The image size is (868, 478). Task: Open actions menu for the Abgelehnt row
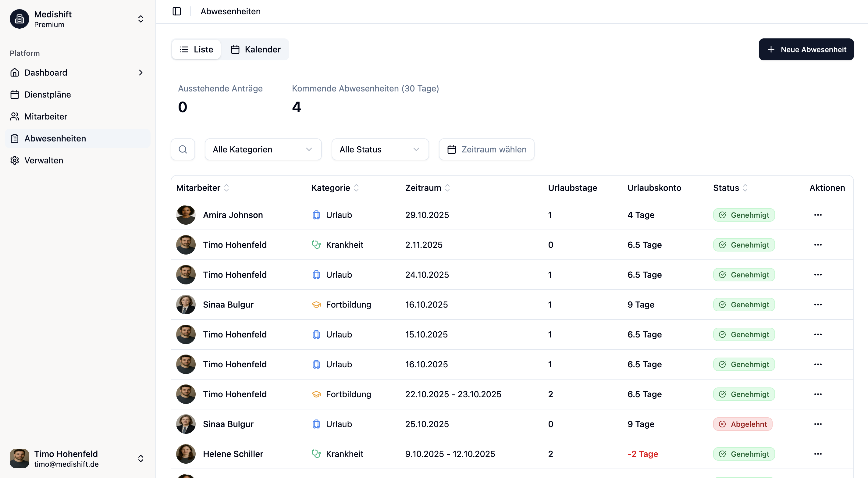pos(818,424)
